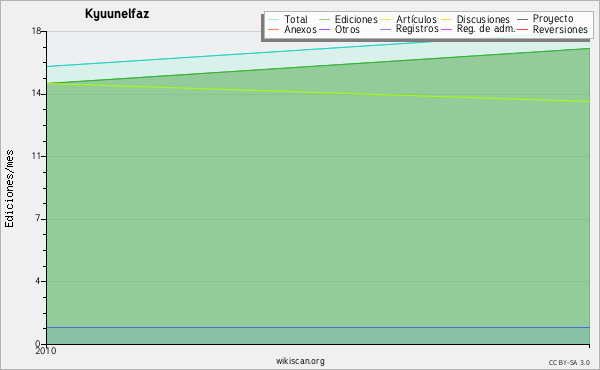This screenshot has height=370, width=600.
Task: Click the Kyuunelfaz chart title
Action: click(x=117, y=14)
